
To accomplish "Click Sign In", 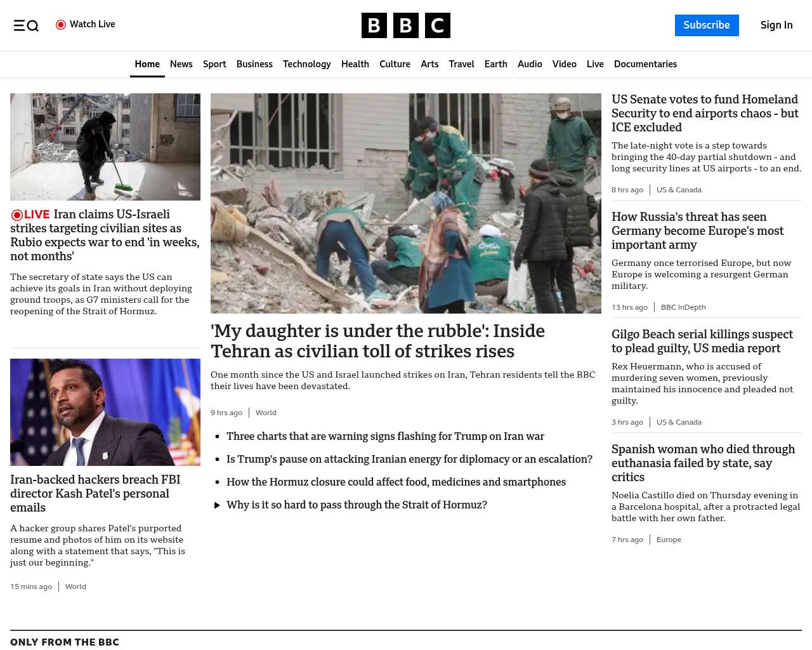I will coord(776,25).
